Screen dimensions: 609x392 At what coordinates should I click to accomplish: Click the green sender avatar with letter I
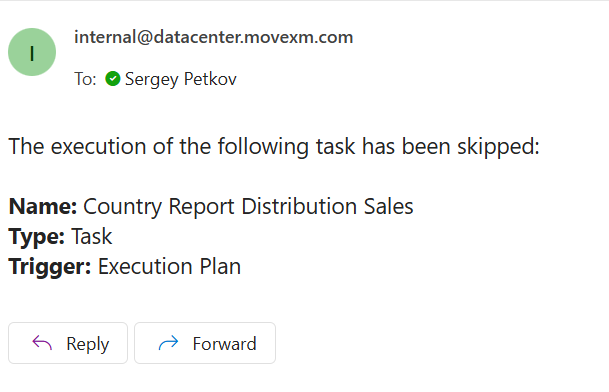tap(32, 52)
